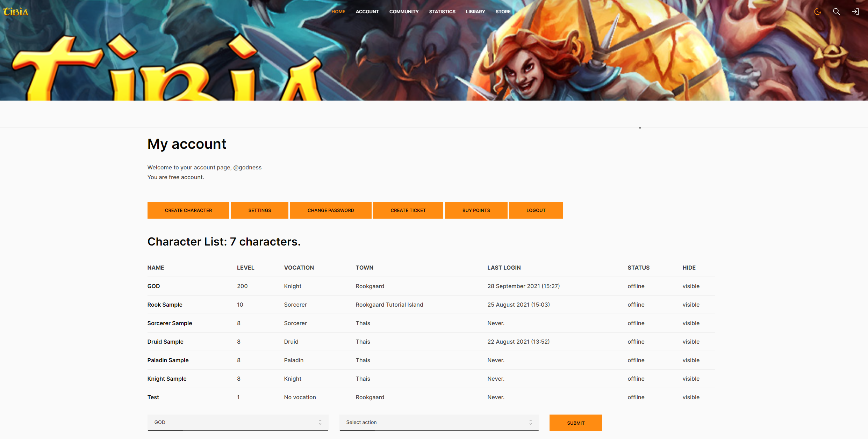Submit the selected character action

point(576,423)
